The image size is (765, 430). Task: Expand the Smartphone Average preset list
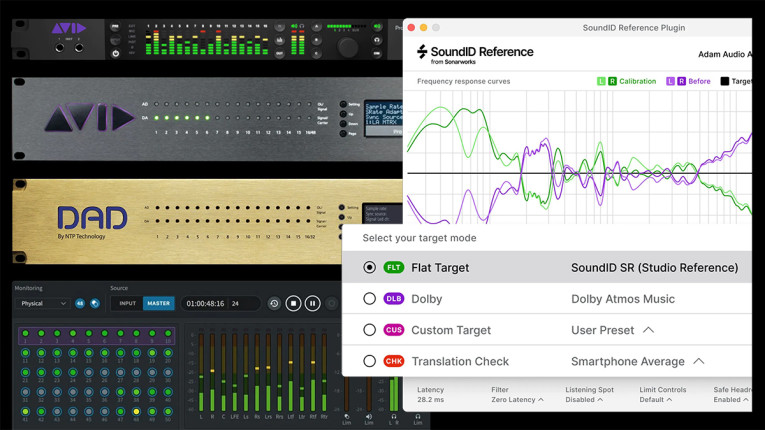click(x=699, y=361)
